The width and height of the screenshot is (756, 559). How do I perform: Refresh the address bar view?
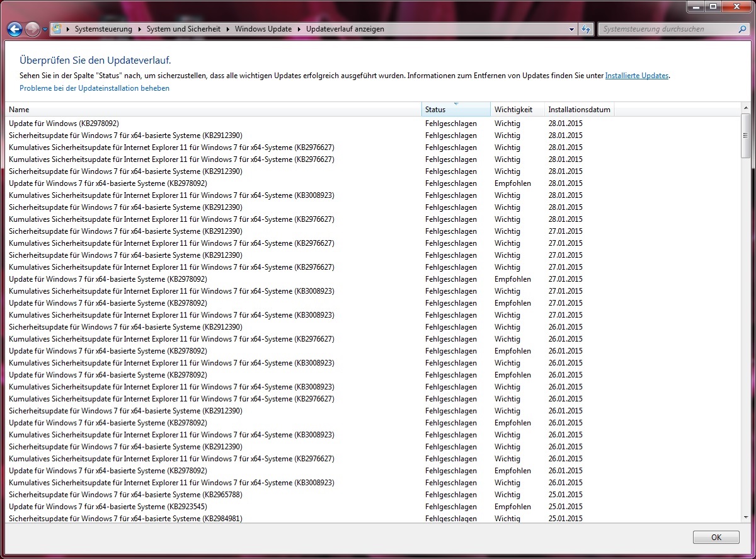click(x=586, y=29)
